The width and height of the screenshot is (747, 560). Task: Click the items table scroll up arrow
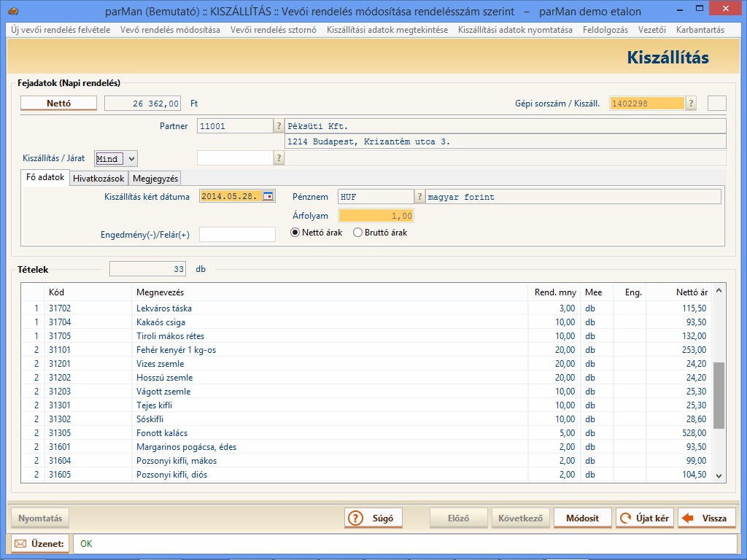coord(719,290)
